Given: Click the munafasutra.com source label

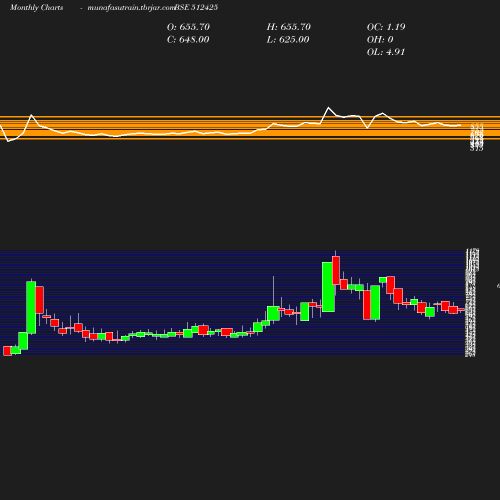Looking at the screenshot, I should pos(131,8).
